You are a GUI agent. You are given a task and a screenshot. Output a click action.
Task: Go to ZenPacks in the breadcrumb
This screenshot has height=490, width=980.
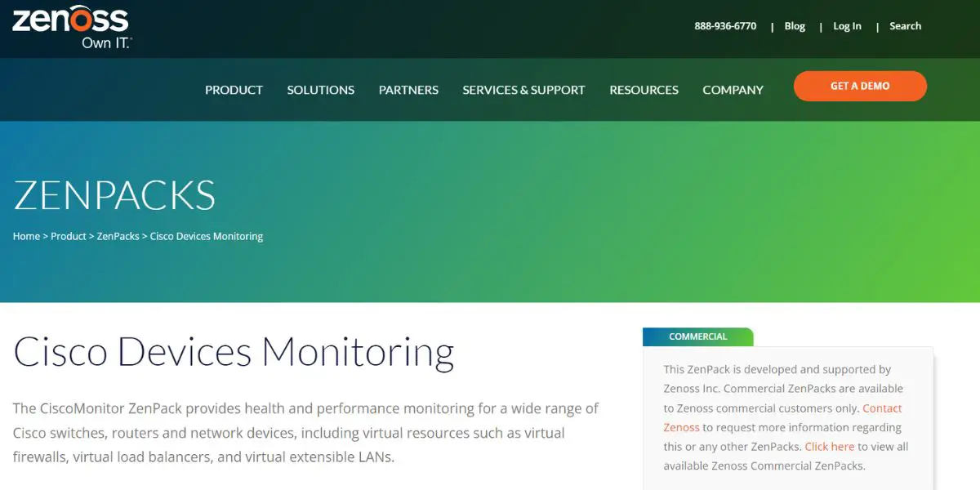point(118,236)
